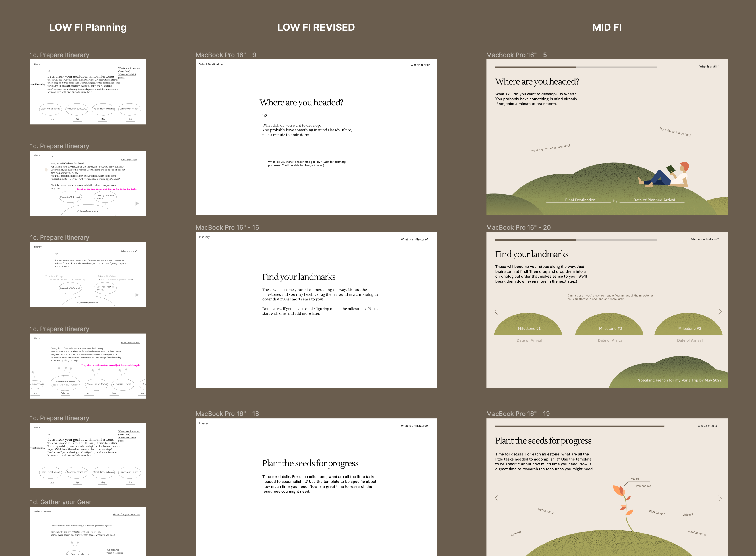This screenshot has height=556, width=756.
Task: Click the orange-leaf plant illustration
Action: 624,508
